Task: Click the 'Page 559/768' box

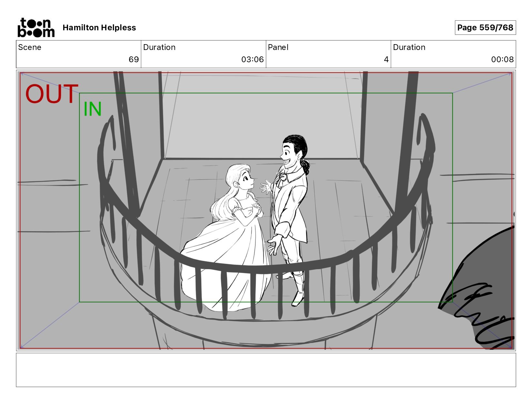Action: click(x=485, y=28)
